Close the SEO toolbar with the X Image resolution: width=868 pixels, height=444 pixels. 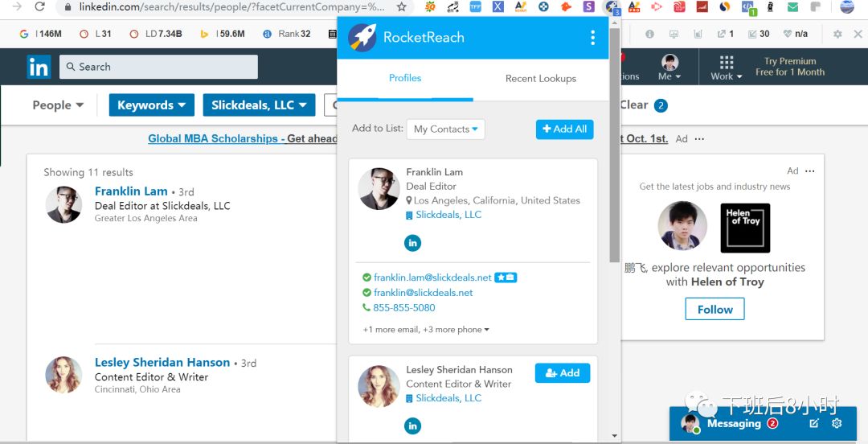click(858, 34)
